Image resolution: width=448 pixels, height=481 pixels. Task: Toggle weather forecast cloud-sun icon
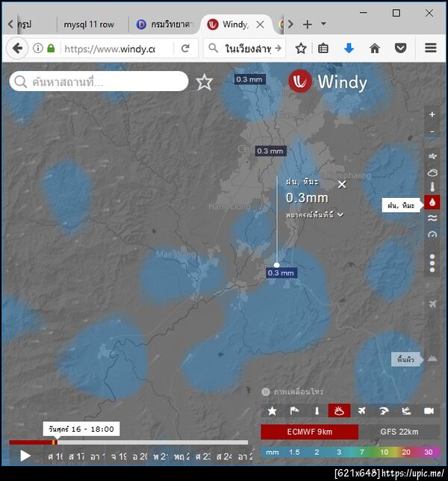tap(339, 411)
